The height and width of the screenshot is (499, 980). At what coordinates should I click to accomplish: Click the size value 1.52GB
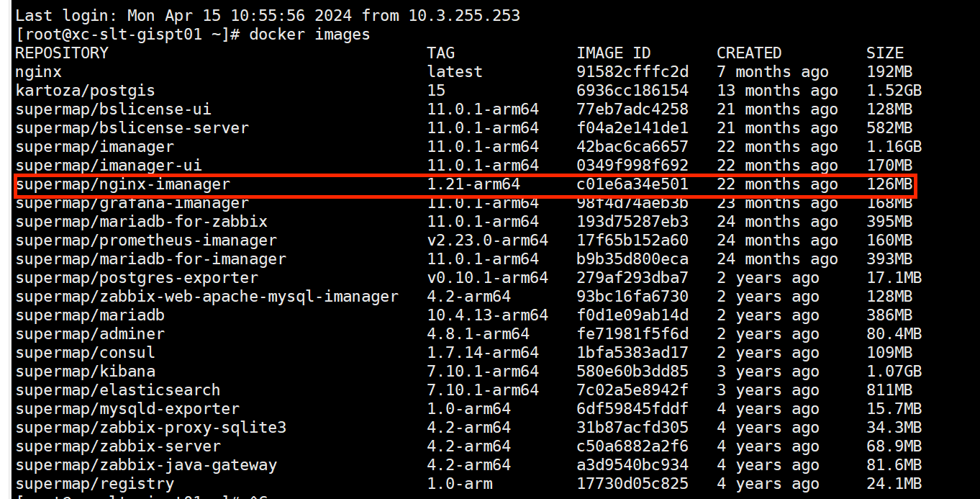coord(894,91)
